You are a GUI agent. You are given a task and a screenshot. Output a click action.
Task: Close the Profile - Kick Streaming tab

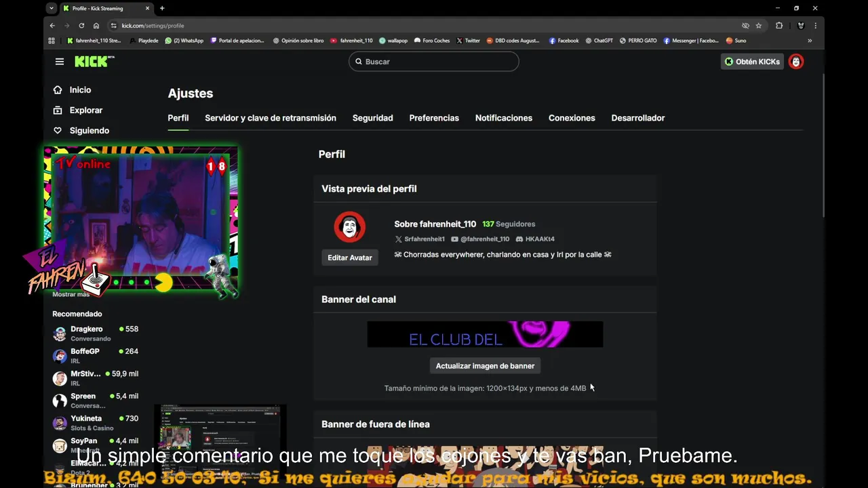tap(147, 8)
